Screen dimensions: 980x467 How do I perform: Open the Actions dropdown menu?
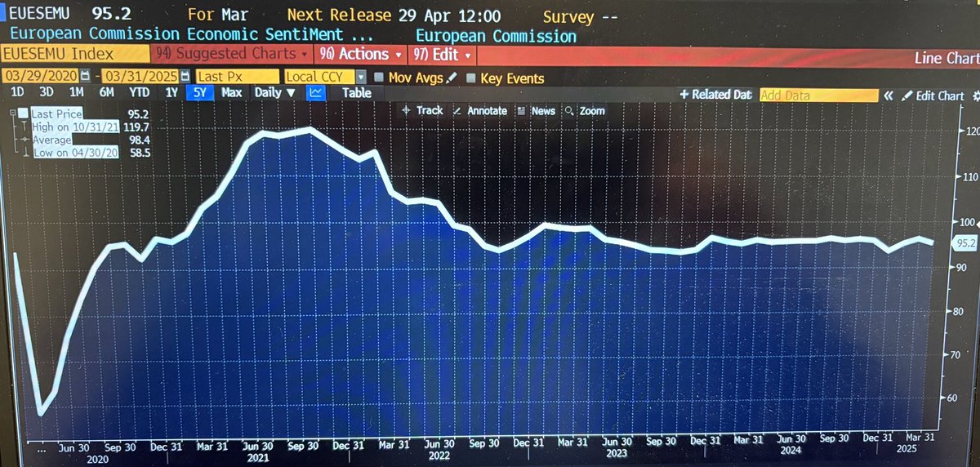coord(362,55)
